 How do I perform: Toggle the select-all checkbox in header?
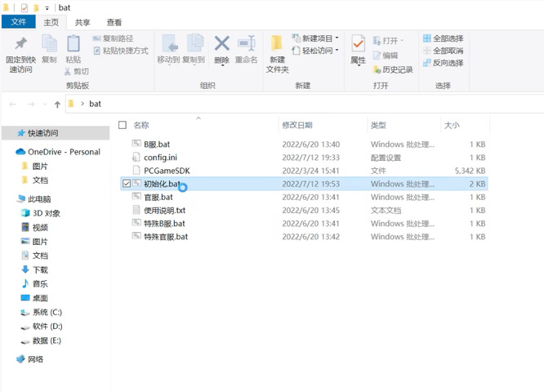tap(123, 125)
